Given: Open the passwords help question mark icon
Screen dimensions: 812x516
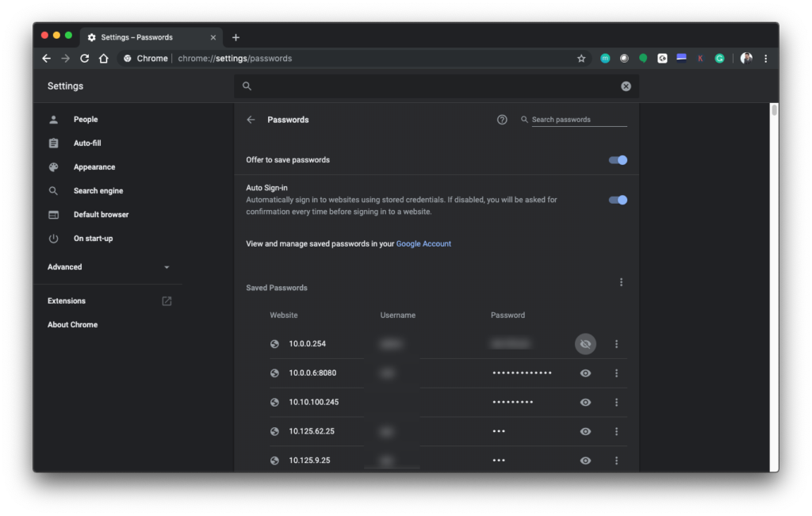Looking at the screenshot, I should [x=502, y=120].
